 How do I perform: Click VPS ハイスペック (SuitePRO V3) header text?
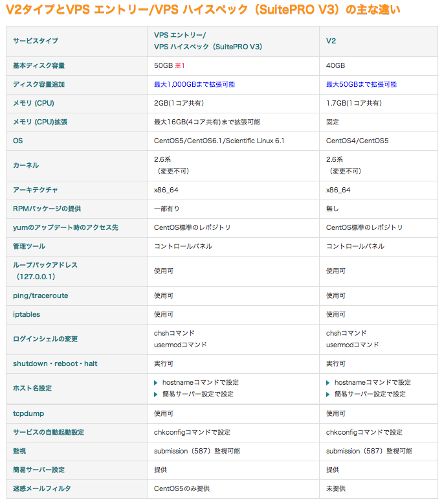coord(208,47)
